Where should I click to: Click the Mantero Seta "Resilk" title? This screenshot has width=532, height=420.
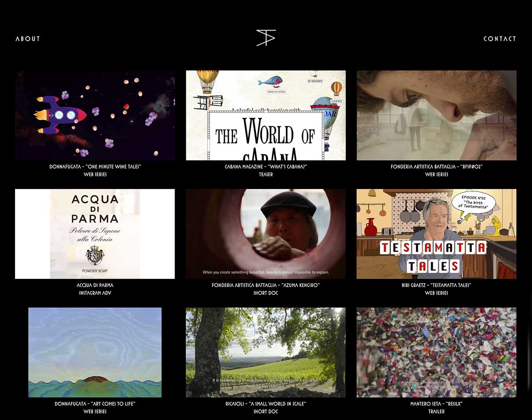[436, 404]
